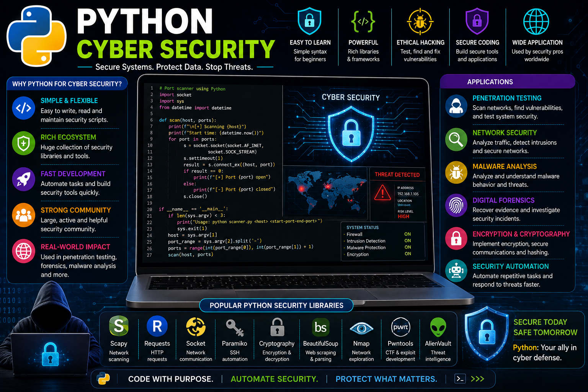Click the Python logo in the header
Image resolution: width=588 pixels, height=392 pixels.
[x=37, y=36]
